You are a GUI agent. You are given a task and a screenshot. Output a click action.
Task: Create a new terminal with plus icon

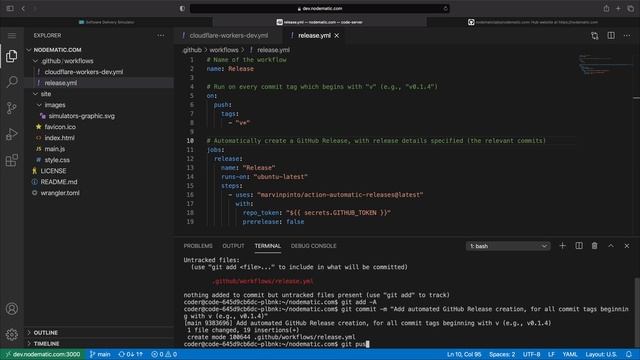coord(562,246)
